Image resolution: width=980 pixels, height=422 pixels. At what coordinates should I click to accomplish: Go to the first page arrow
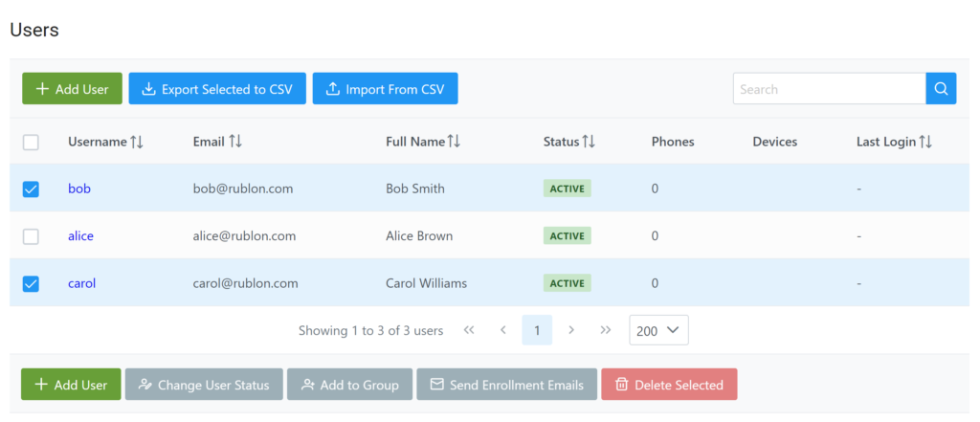(x=469, y=330)
